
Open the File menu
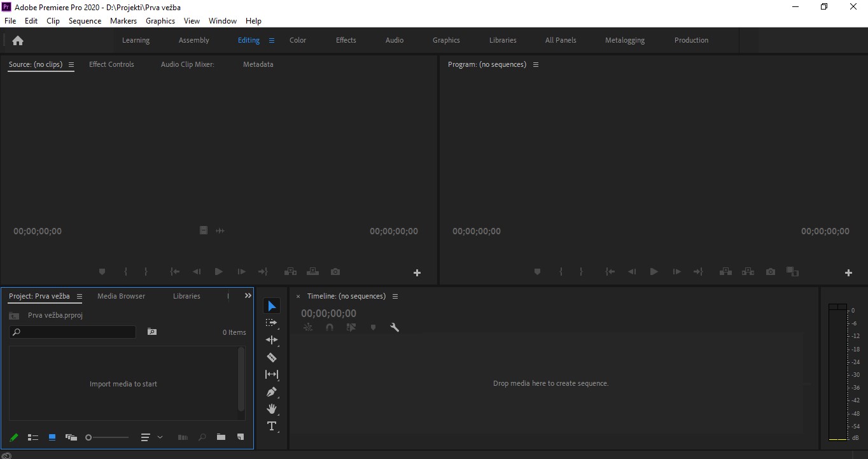[10, 20]
